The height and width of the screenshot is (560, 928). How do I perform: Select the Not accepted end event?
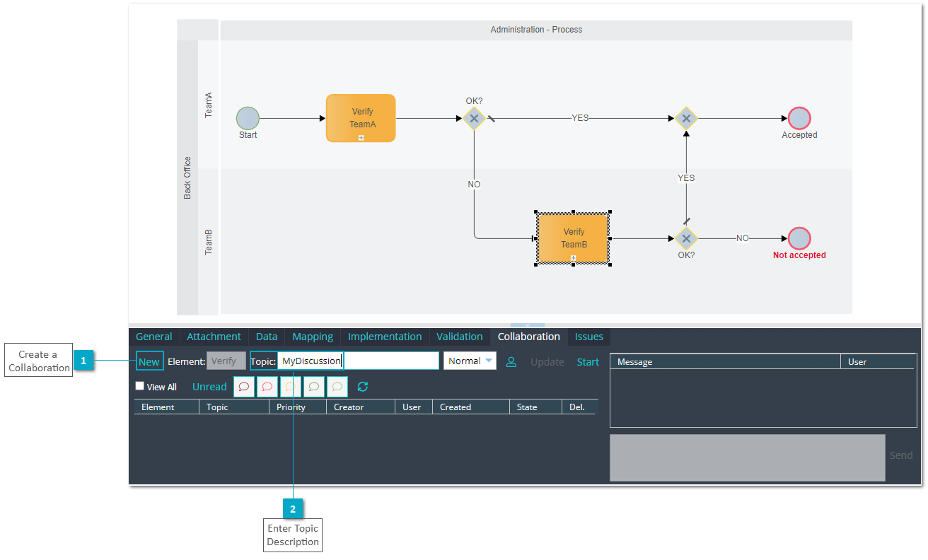pyautogui.click(x=799, y=238)
